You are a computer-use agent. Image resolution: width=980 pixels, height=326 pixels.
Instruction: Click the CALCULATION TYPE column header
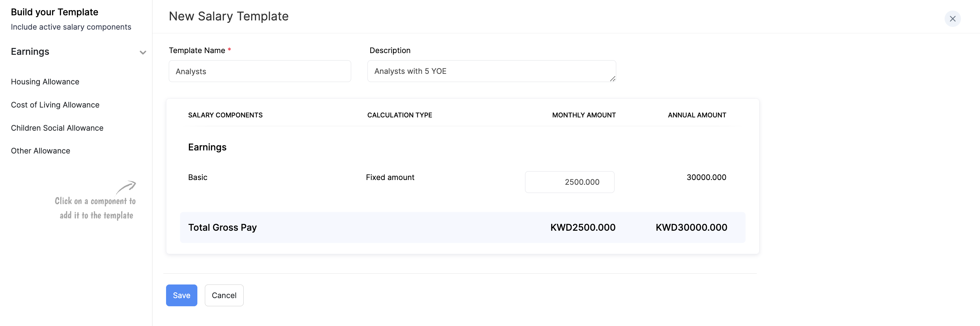click(399, 115)
